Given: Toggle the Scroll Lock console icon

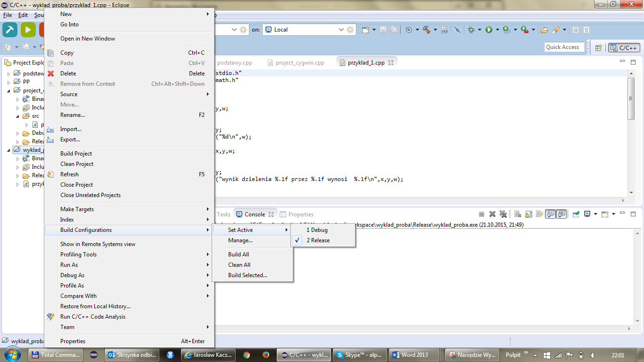Looking at the screenshot, I should (x=528, y=214).
